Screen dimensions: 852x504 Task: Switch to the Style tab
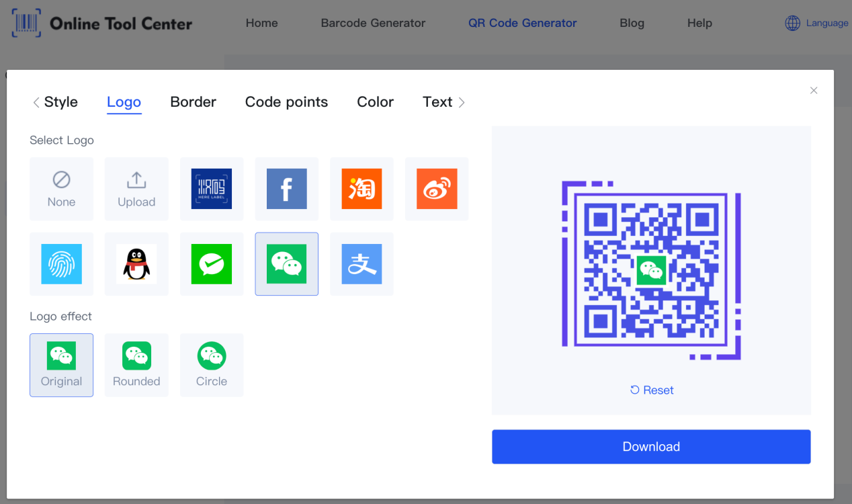point(61,102)
